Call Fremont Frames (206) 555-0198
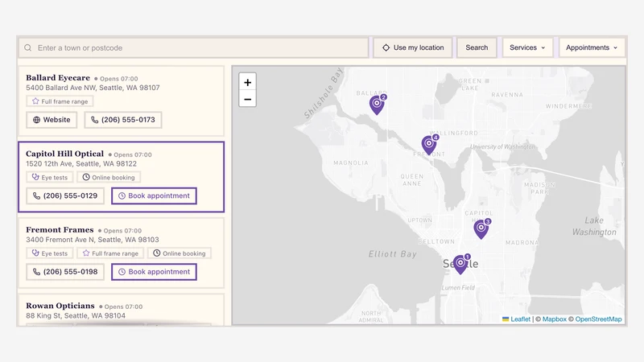 pos(65,272)
